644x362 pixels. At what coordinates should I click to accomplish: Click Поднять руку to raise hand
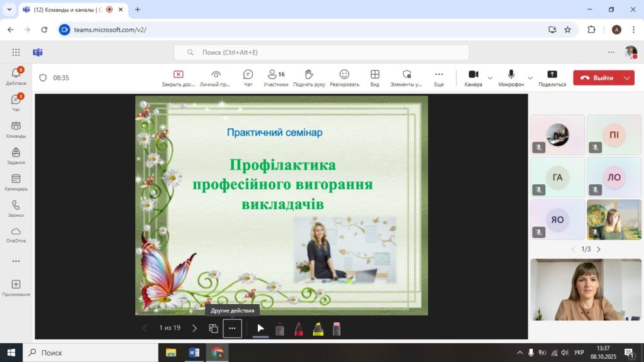[x=309, y=77]
